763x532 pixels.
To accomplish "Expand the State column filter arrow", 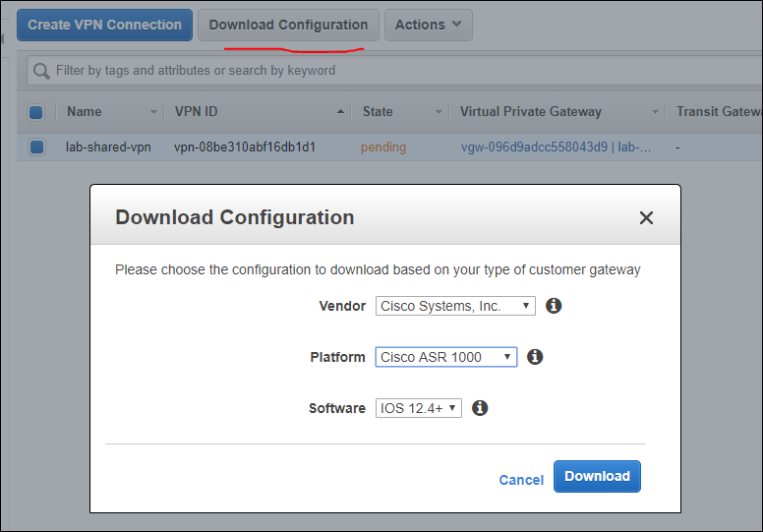I will pos(439,112).
